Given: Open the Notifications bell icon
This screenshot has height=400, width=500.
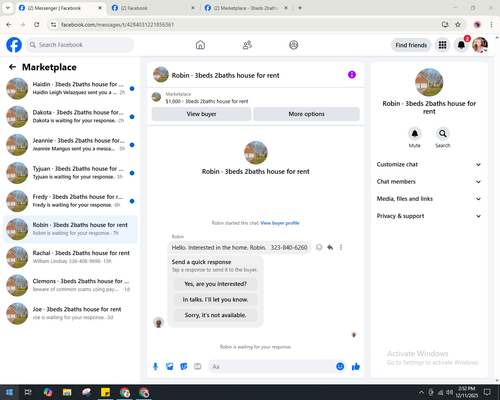Looking at the screenshot, I should point(461,45).
